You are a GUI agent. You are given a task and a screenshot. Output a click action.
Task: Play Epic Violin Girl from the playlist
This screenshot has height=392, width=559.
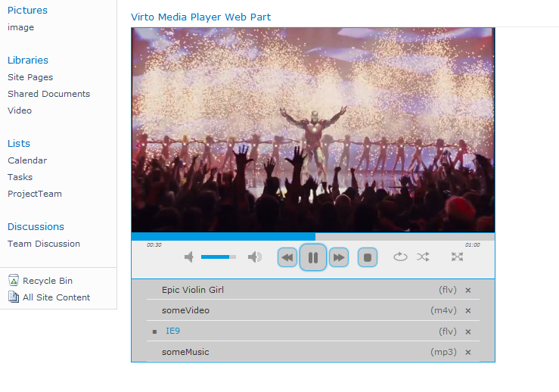pyautogui.click(x=193, y=290)
